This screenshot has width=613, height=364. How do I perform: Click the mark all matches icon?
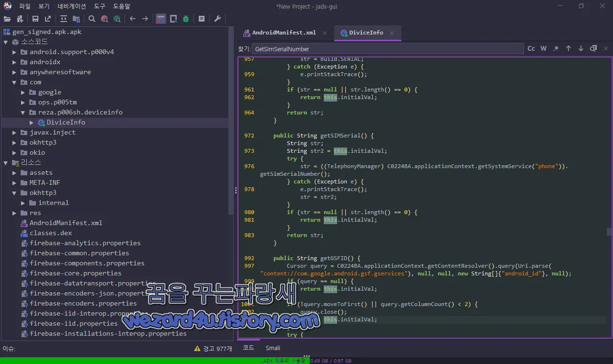coord(593,48)
